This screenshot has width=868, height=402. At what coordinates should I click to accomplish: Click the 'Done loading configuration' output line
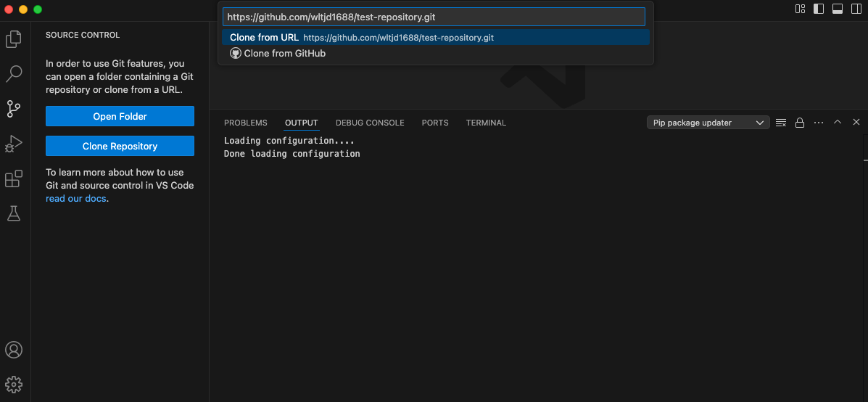click(292, 153)
